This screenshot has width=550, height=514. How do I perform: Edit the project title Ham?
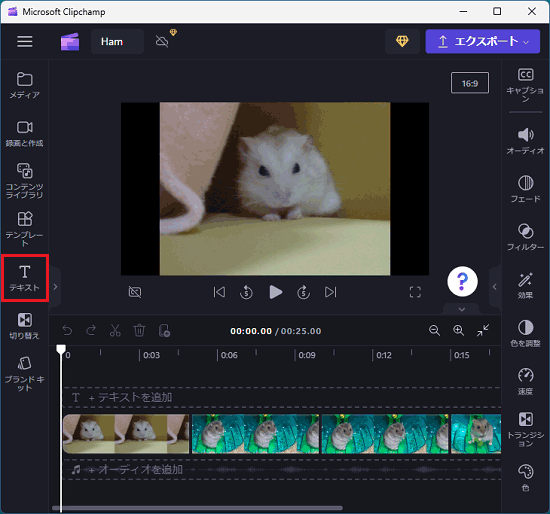tap(117, 41)
